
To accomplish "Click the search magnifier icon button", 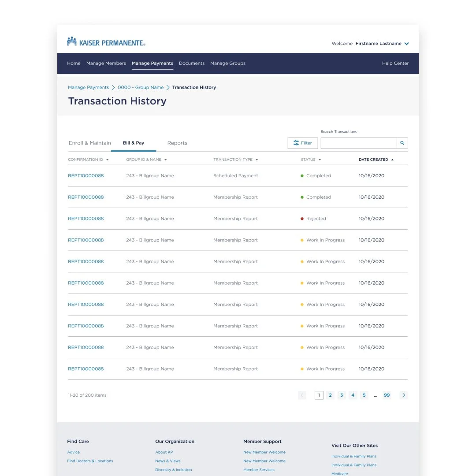I will click(402, 143).
